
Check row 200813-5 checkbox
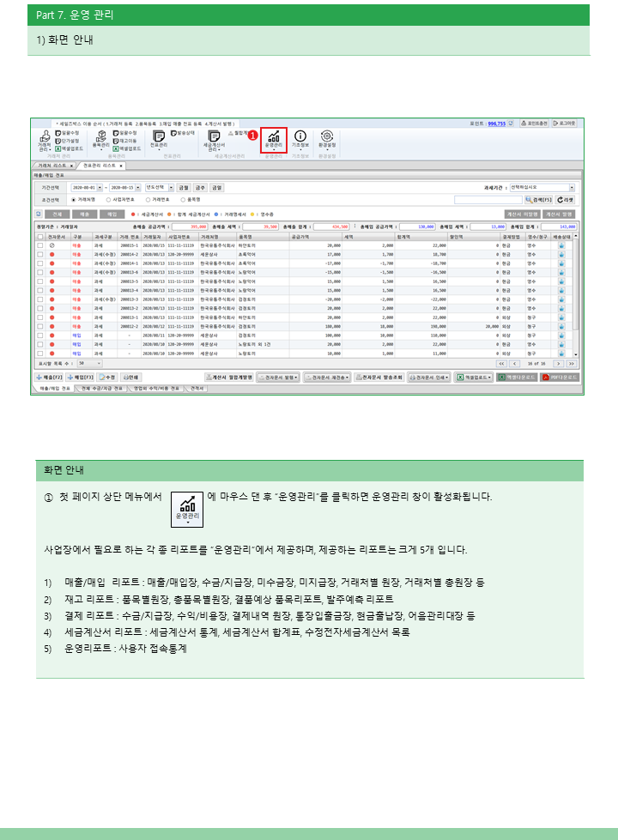coord(39,281)
